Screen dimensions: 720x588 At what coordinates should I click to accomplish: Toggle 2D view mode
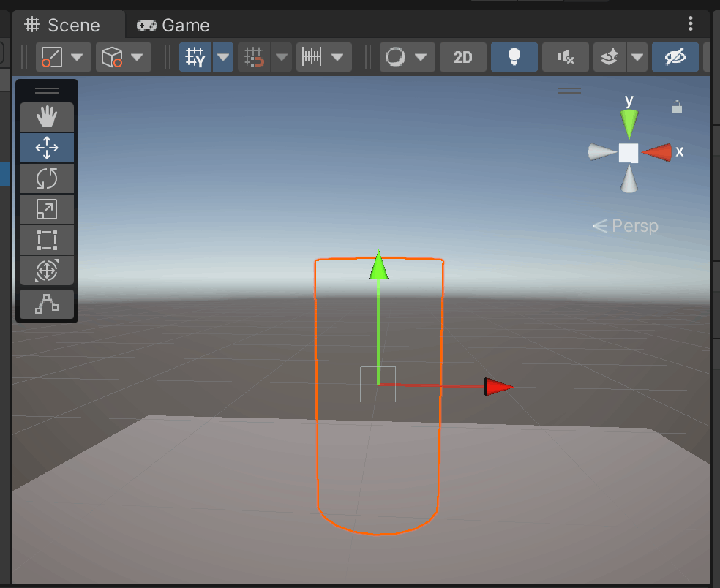point(463,57)
